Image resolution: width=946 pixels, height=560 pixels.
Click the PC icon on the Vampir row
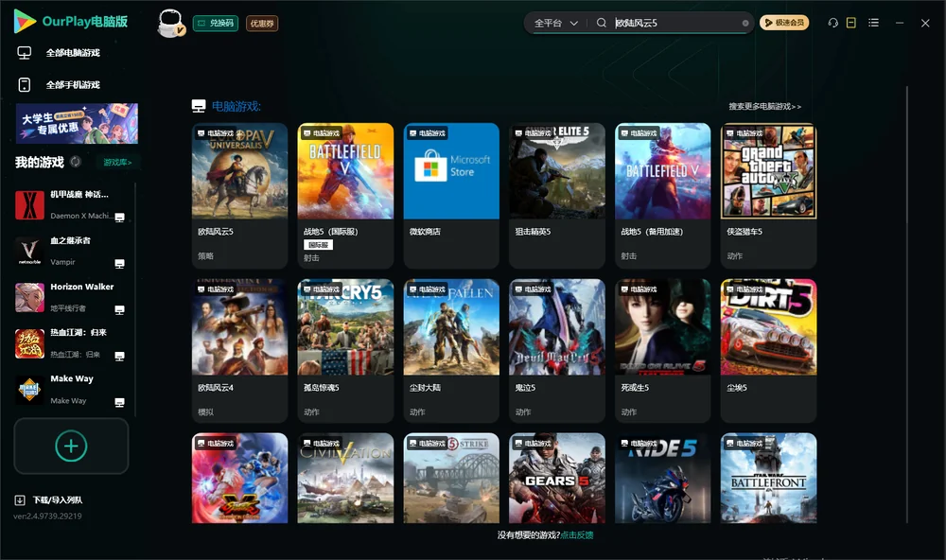point(119,264)
